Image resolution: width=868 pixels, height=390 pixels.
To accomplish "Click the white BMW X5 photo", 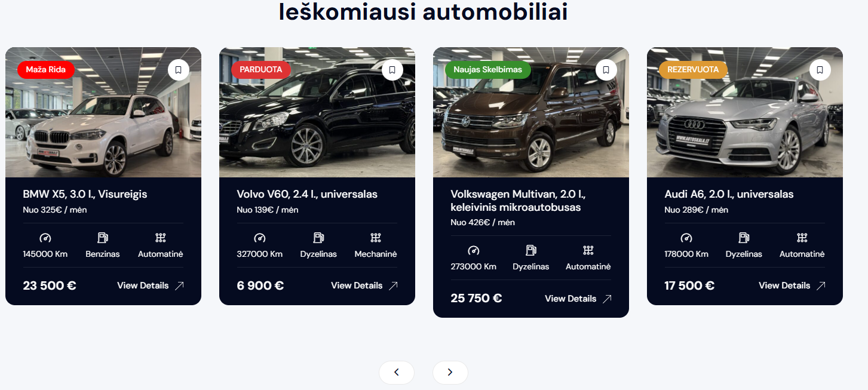I will (x=103, y=112).
